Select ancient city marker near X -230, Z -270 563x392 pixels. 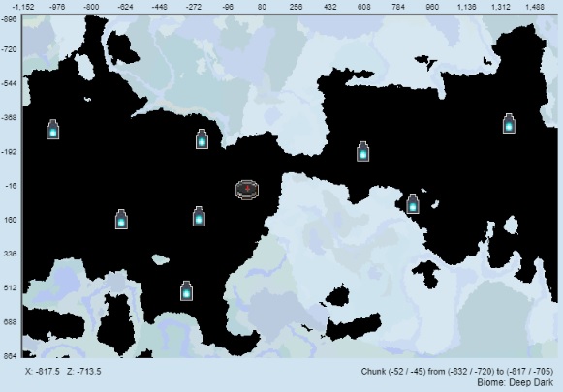click(x=202, y=139)
